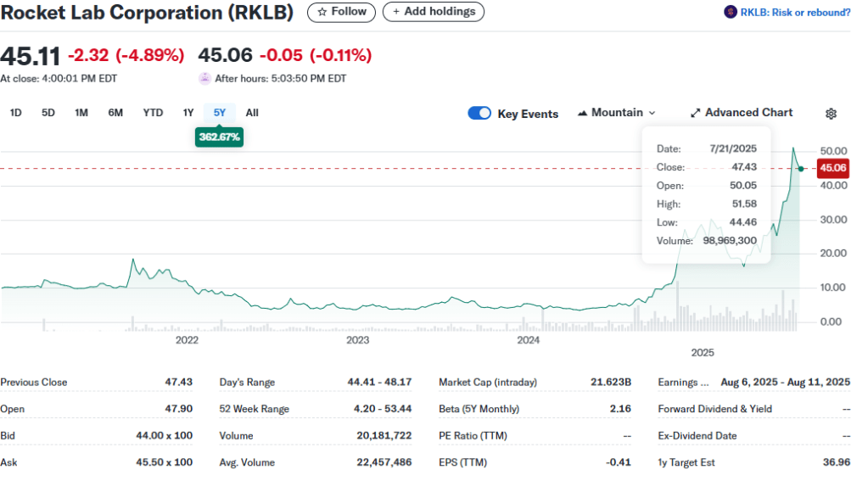This screenshot has width=868, height=481.
Task: Select the 1D time range tab
Action: click(x=15, y=113)
